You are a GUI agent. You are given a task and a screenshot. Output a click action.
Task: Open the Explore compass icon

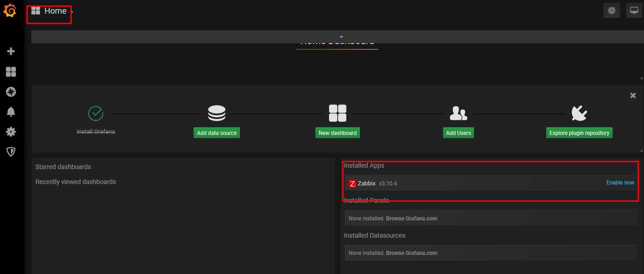11,92
